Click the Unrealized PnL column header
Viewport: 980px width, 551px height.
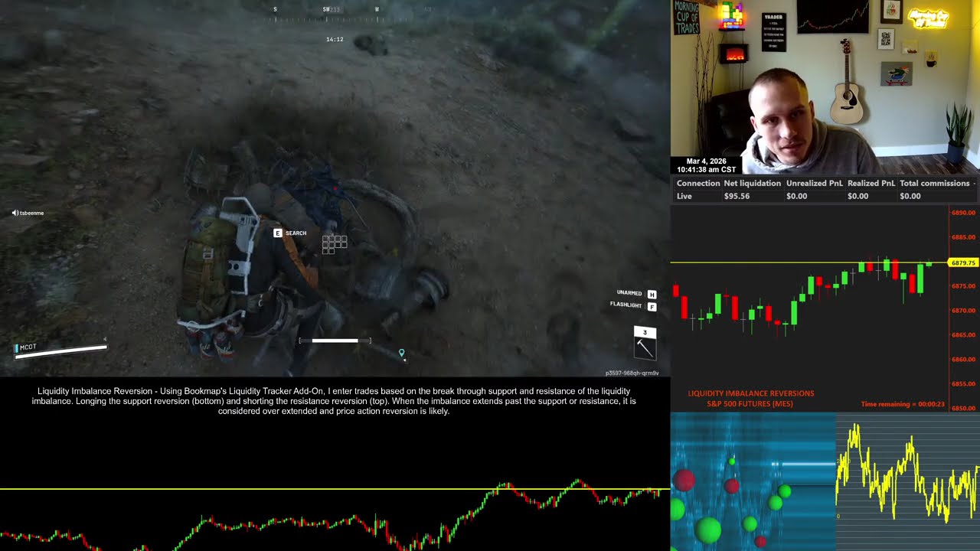(814, 184)
